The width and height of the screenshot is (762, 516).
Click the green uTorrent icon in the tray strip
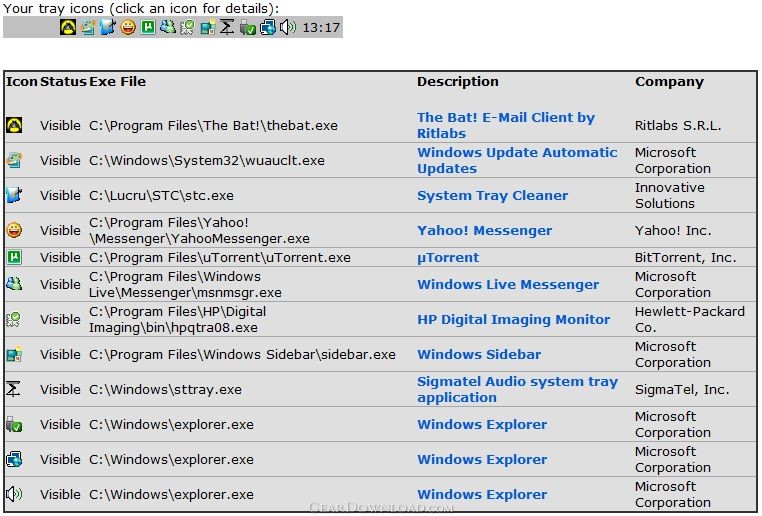(148, 28)
